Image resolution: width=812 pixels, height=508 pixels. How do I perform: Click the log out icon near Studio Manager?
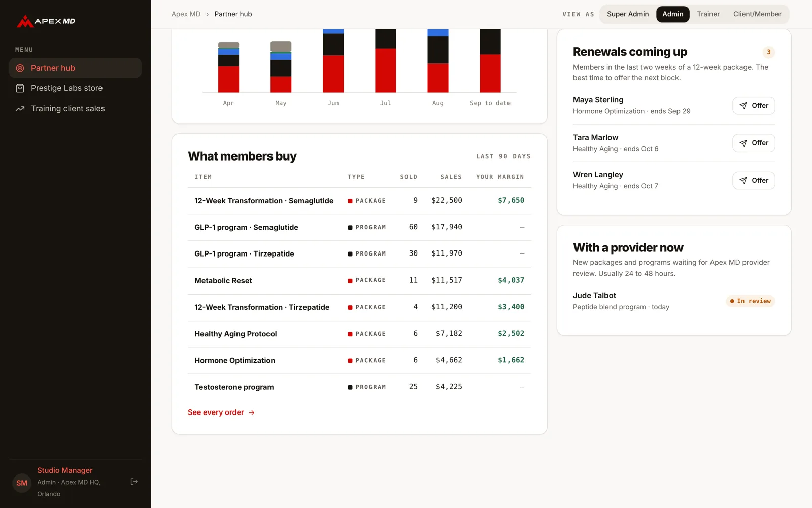click(134, 482)
